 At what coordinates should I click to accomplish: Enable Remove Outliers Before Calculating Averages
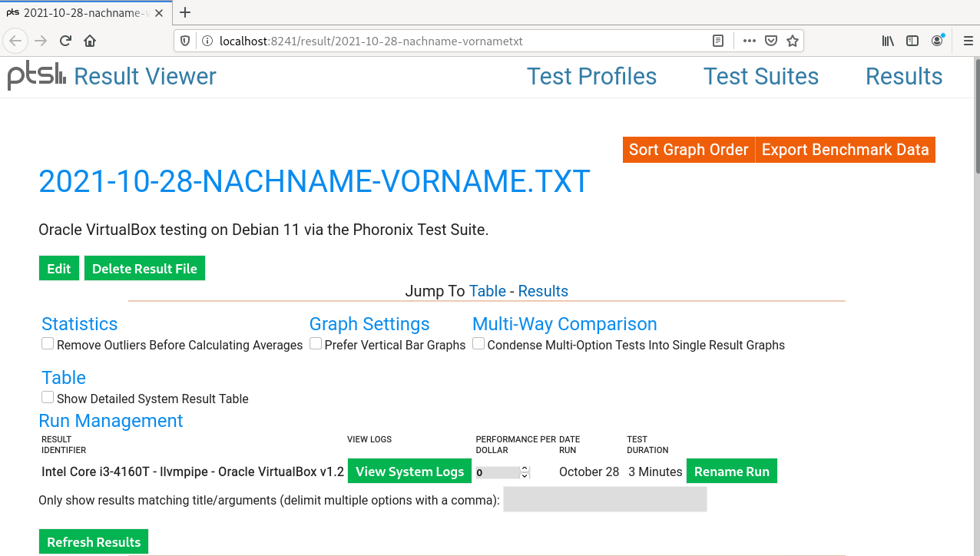[48, 344]
